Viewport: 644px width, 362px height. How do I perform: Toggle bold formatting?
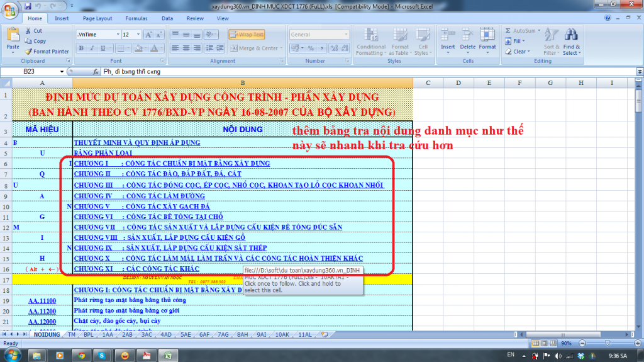81,48
